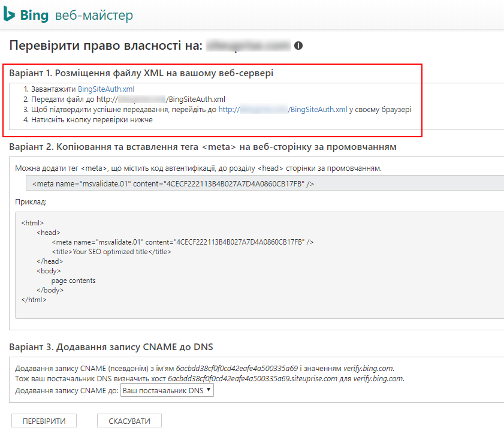Click the CNAME host 6acbdd38...siteuprise.com text
Screen dimensions: 504x428
(x=252, y=378)
